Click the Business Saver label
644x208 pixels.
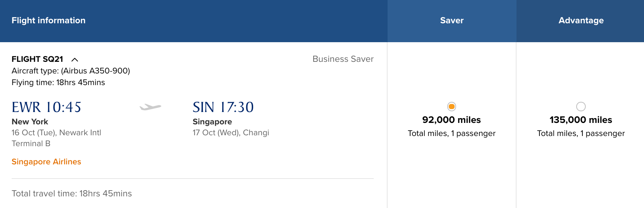(x=343, y=59)
